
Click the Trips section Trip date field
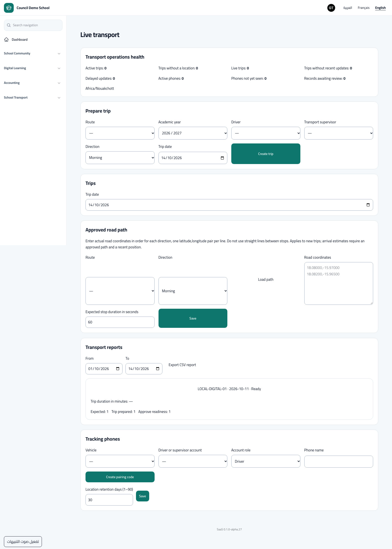tap(229, 205)
